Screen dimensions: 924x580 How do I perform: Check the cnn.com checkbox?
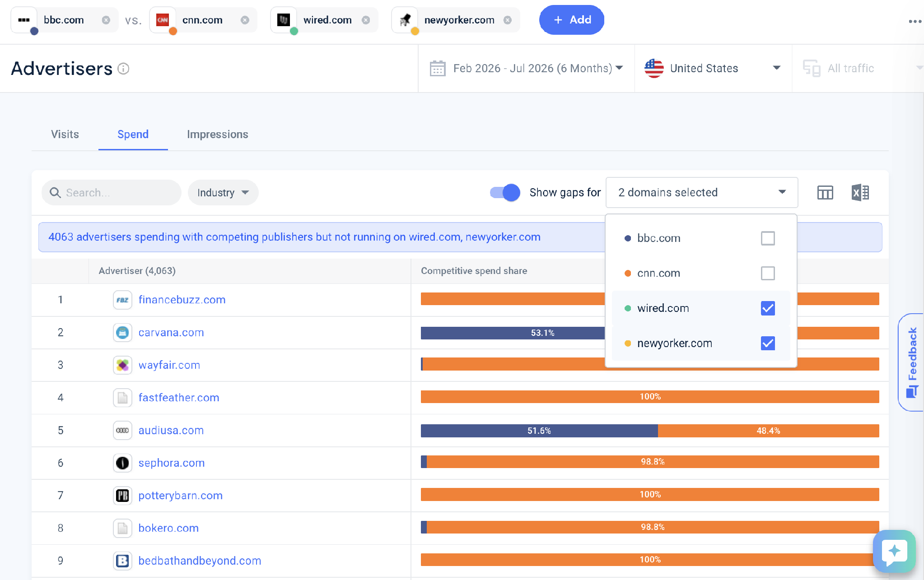(x=768, y=273)
